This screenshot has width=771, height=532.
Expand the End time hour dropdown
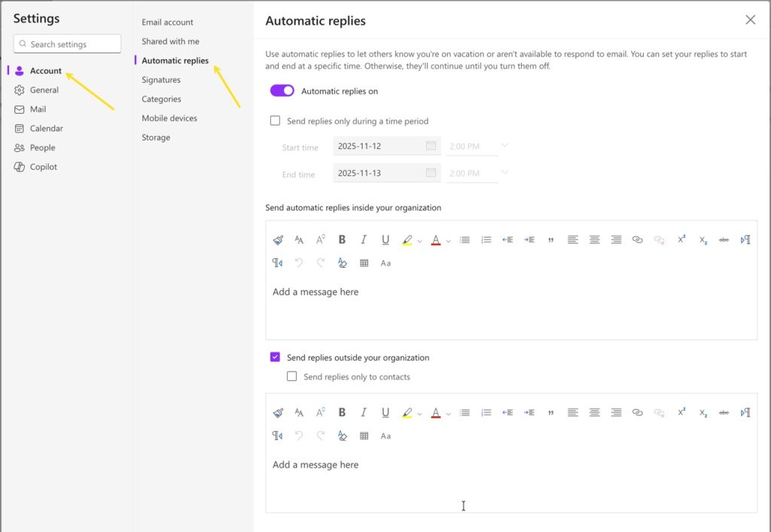pyautogui.click(x=504, y=172)
